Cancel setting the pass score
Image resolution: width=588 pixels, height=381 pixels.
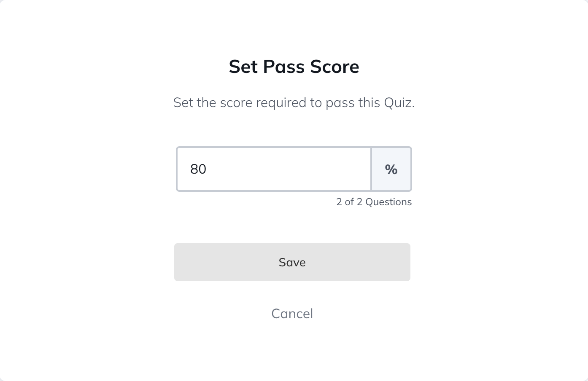coord(292,314)
